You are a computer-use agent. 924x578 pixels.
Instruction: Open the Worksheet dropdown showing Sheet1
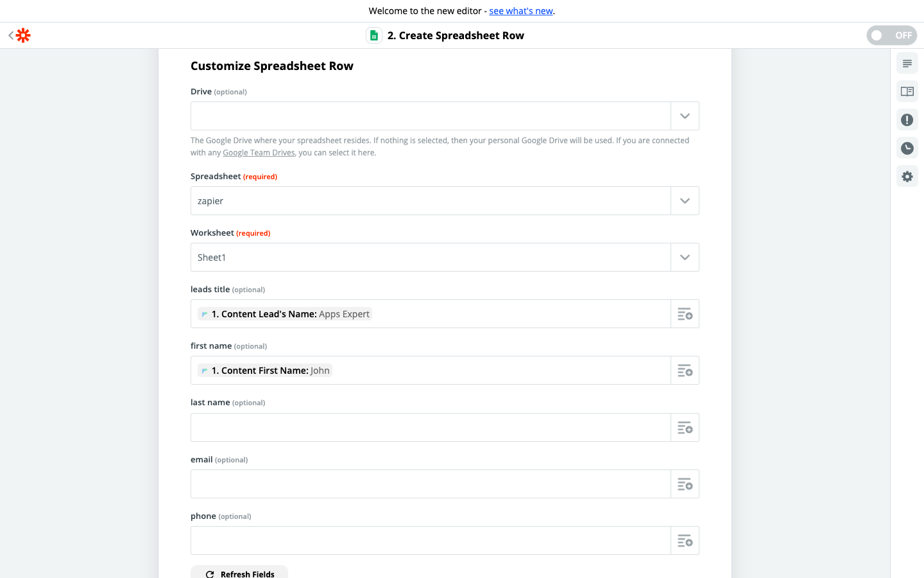tap(685, 258)
